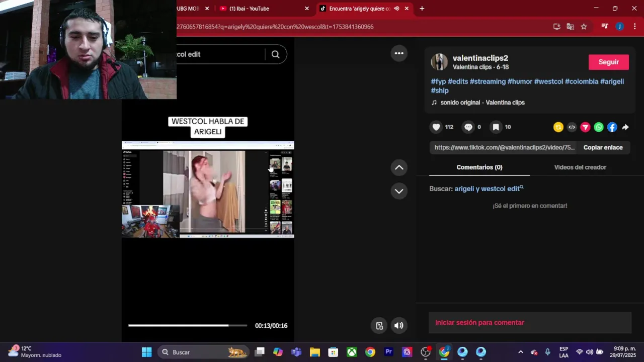Toggle the auto-scroll button beside volume
This screenshot has width=644, height=362.
pos(379,325)
